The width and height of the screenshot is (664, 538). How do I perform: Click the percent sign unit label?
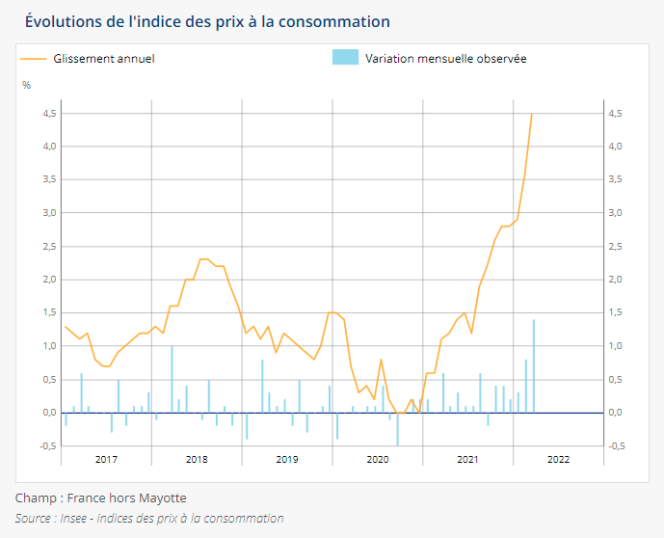26,85
